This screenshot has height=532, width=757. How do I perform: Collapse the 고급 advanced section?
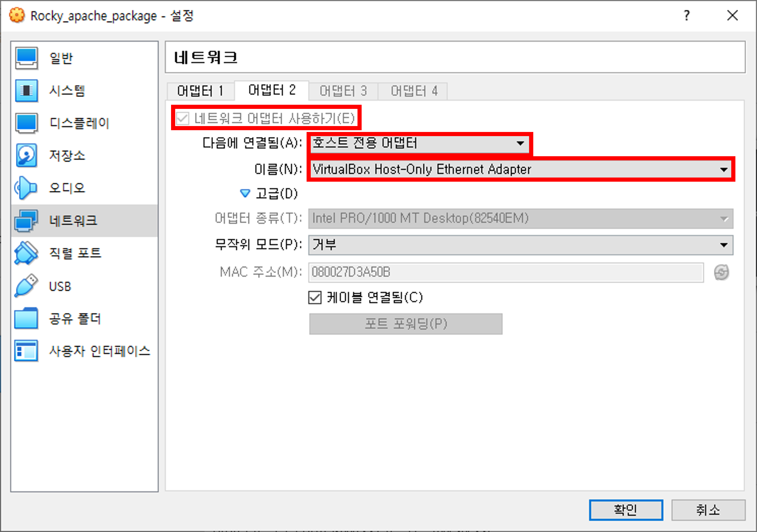(245, 193)
